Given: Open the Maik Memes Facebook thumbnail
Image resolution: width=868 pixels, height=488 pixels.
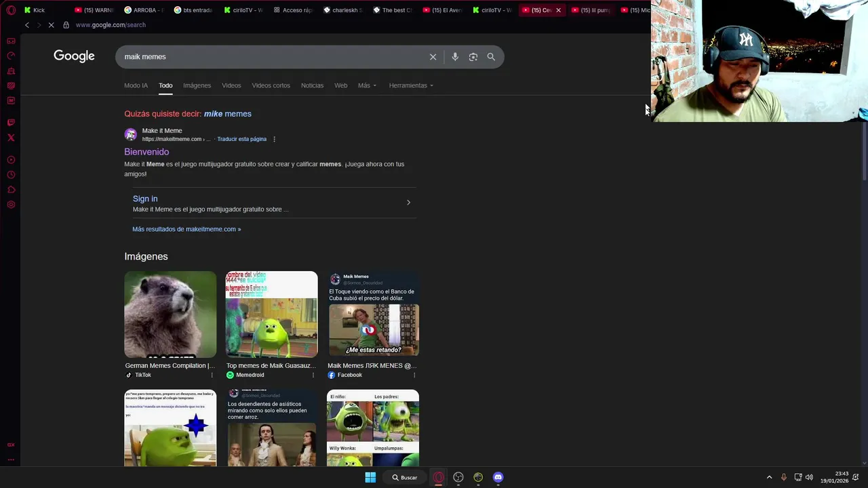Looking at the screenshot, I should point(373,314).
